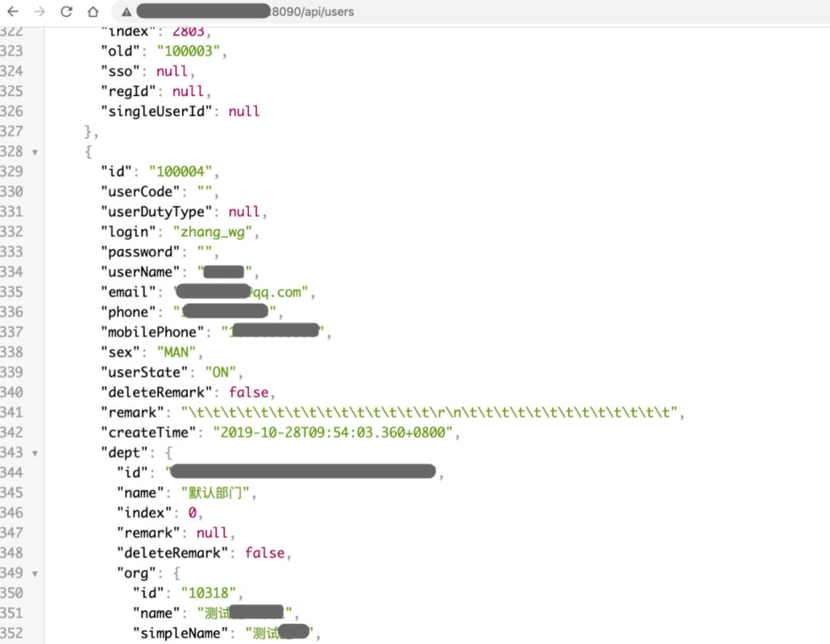This screenshot has width=830, height=644.
Task: Click the userDutyType null value
Action: [244, 211]
